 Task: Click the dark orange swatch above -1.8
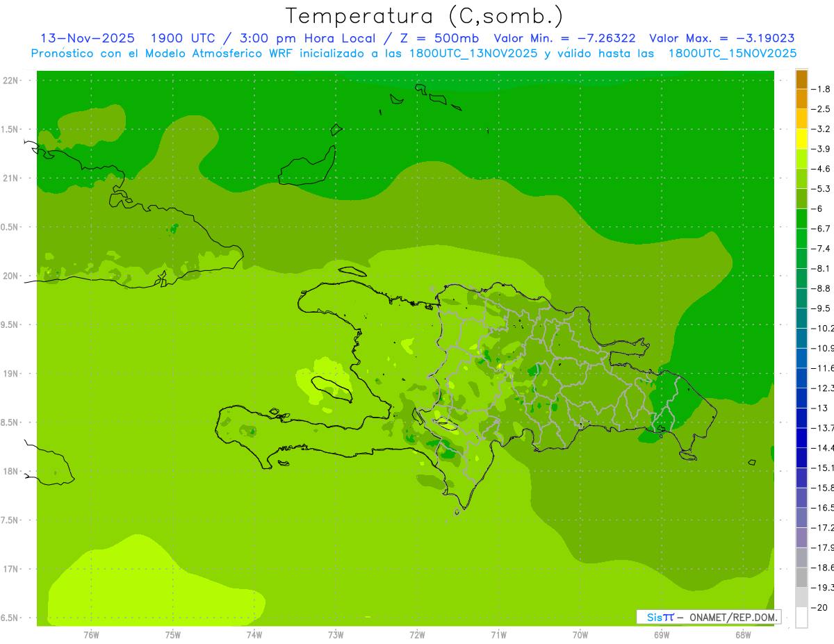pos(801,79)
